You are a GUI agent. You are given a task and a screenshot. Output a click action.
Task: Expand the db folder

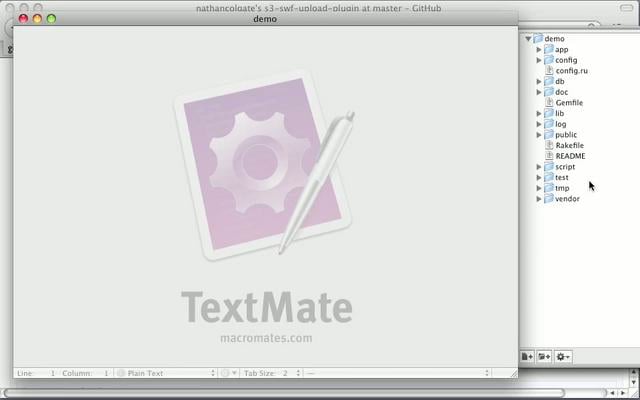click(x=539, y=81)
